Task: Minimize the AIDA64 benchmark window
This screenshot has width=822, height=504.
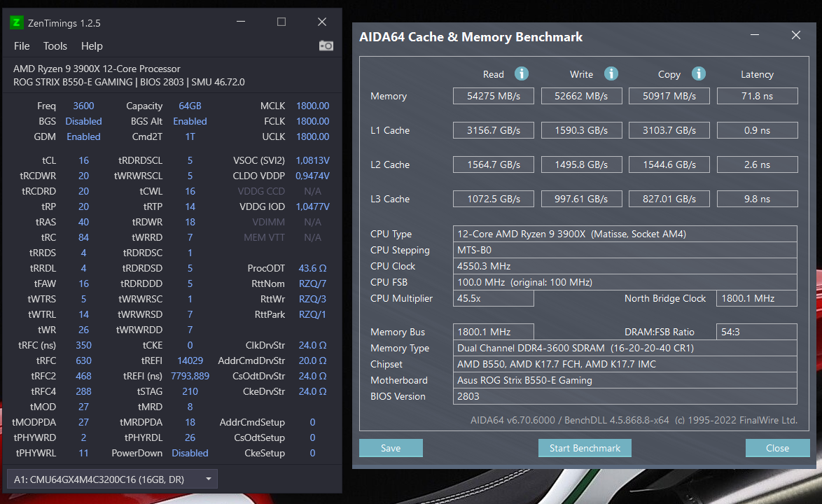Action: 755,35
